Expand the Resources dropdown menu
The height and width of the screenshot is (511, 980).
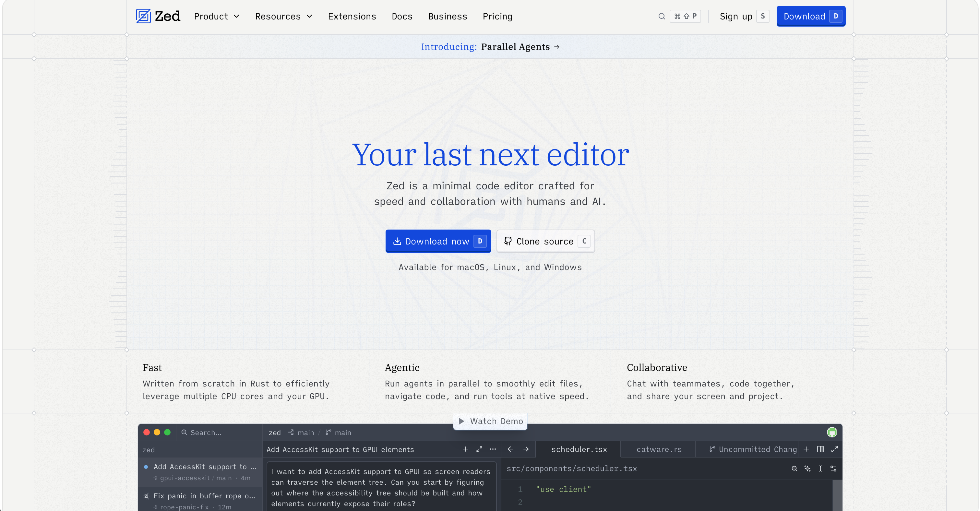284,16
